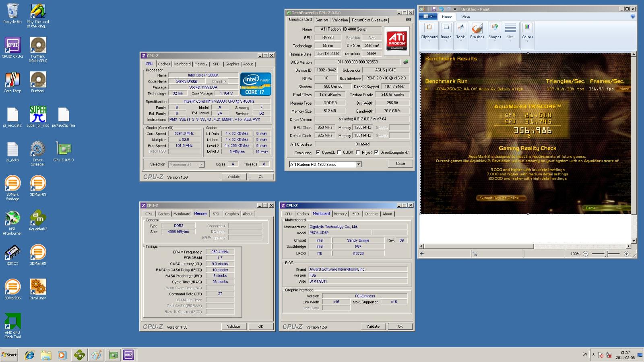Open super_pi_mod desktop shortcut
Viewport: 644px width, 362px height.
pyautogui.click(x=38, y=117)
